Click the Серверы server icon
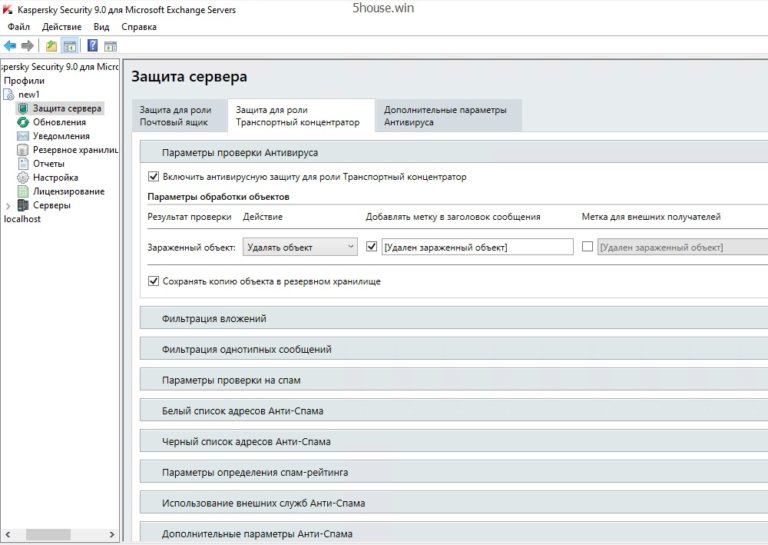768x545 pixels. (23, 205)
